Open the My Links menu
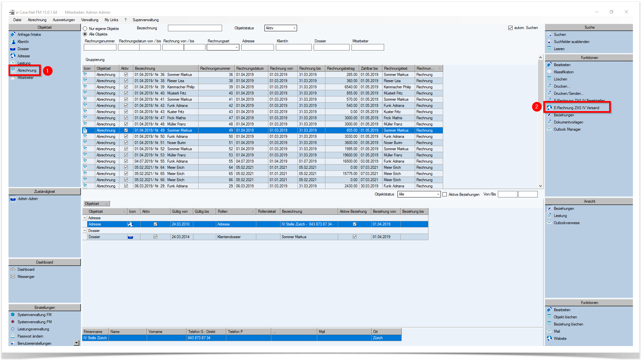The width and height of the screenshot is (644, 362). pos(111,20)
